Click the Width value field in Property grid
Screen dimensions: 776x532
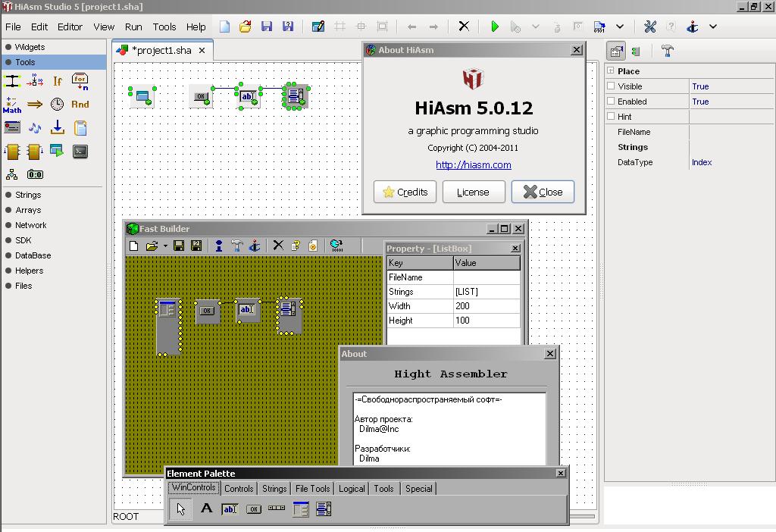coord(487,306)
